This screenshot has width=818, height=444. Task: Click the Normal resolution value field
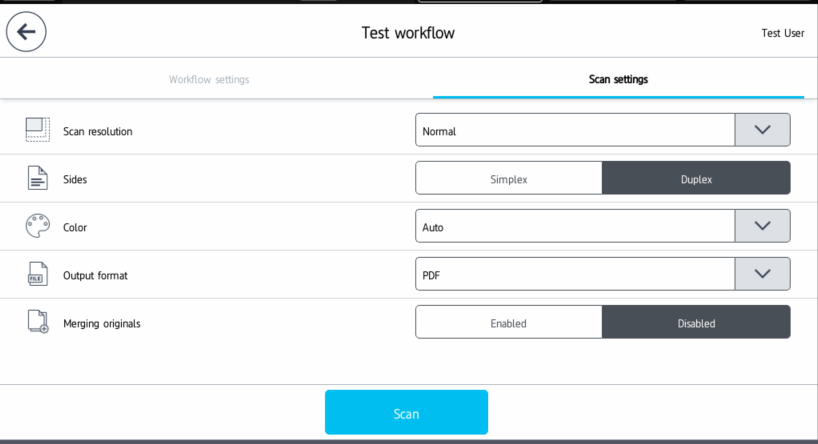click(x=575, y=130)
